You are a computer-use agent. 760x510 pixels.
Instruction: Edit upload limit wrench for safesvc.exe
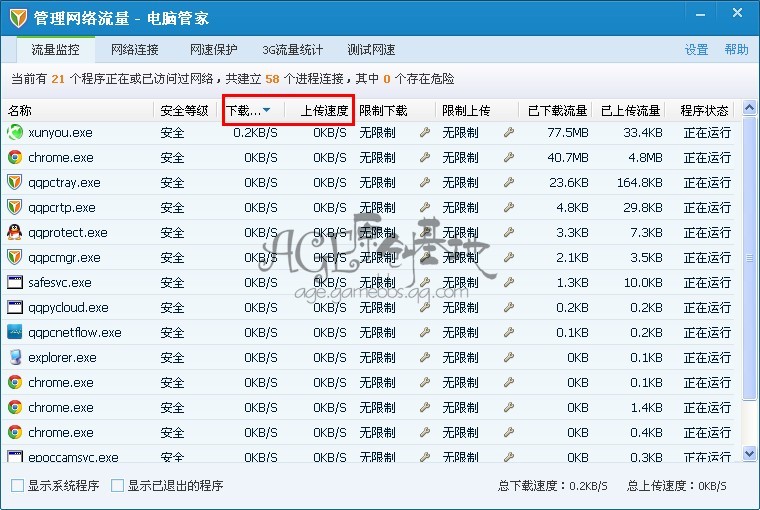[508, 282]
